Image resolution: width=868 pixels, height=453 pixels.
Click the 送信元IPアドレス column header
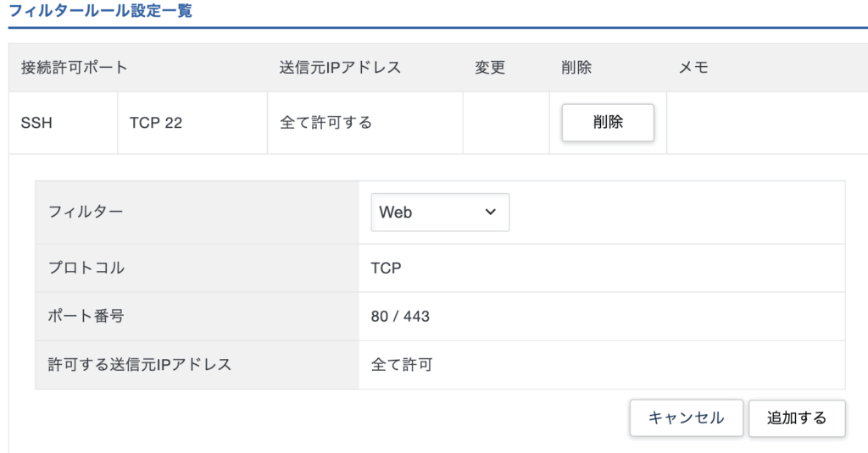340,68
